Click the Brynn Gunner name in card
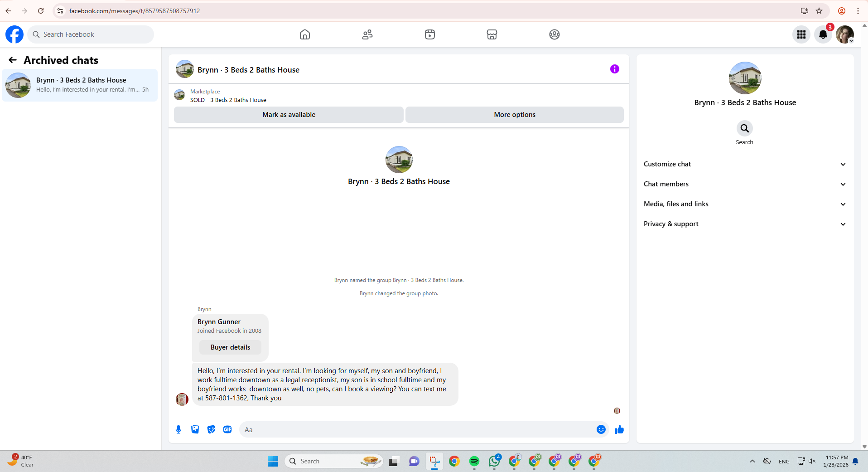 coord(219,322)
